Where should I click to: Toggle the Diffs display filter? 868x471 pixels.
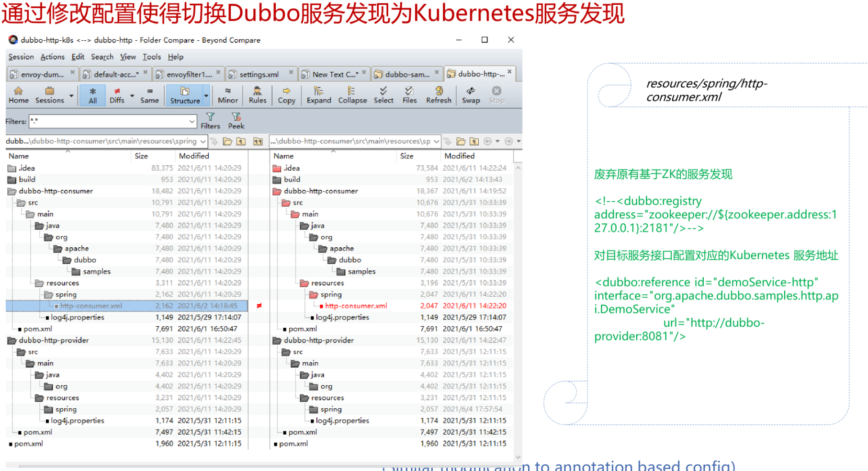[x=117, y=95]
